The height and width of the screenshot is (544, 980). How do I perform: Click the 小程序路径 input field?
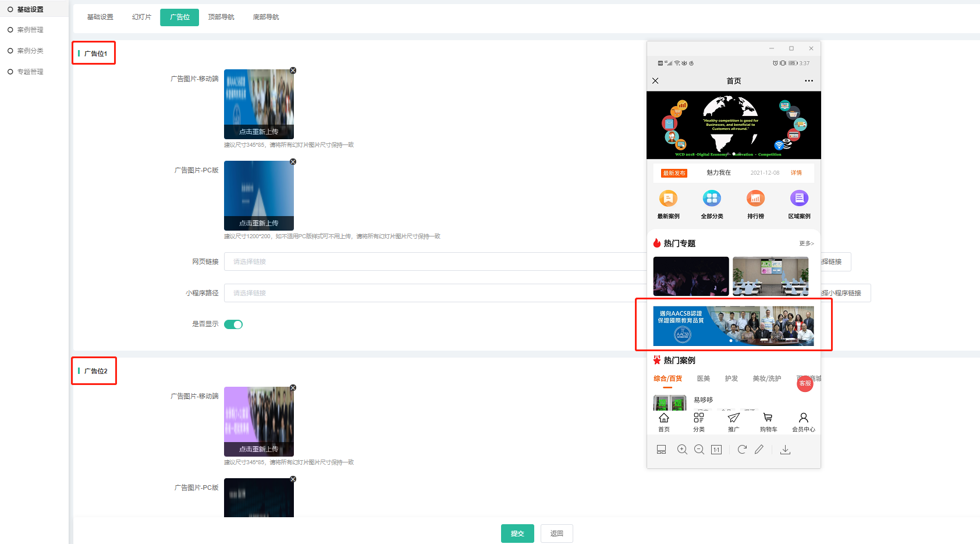tap(435, 293)
